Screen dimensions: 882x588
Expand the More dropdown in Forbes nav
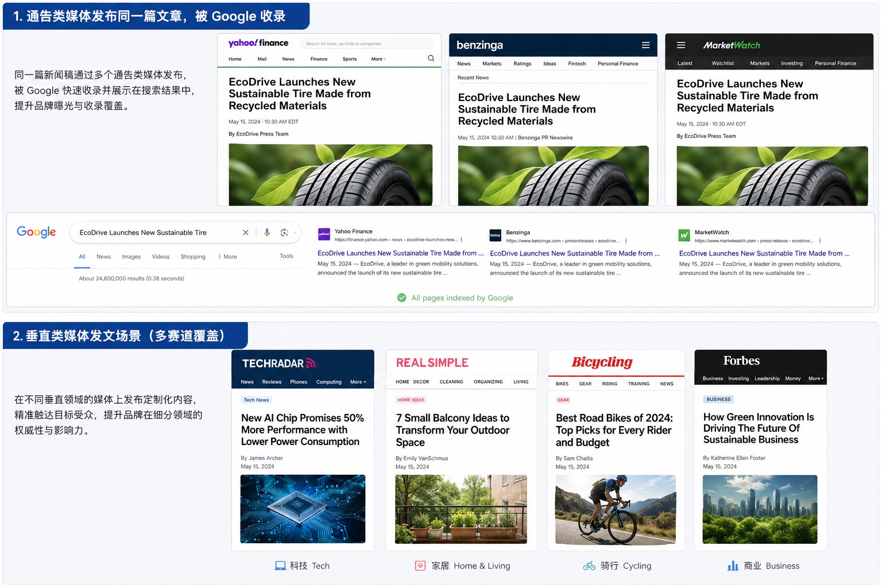(816, 378)
